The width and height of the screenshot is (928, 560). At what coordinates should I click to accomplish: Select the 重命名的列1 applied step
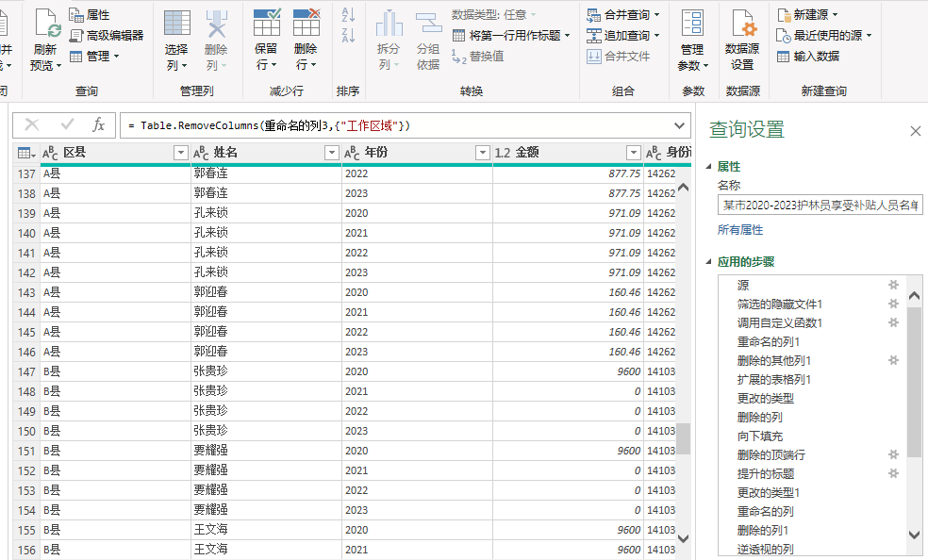click(769, 342)
